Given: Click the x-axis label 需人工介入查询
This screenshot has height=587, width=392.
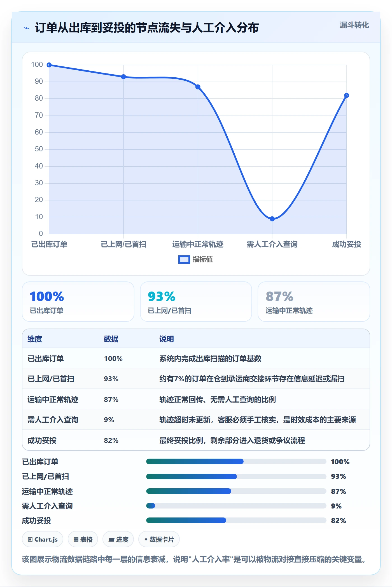Looking at the screenshot, I should pyautogui.click(x=272, y=244).
